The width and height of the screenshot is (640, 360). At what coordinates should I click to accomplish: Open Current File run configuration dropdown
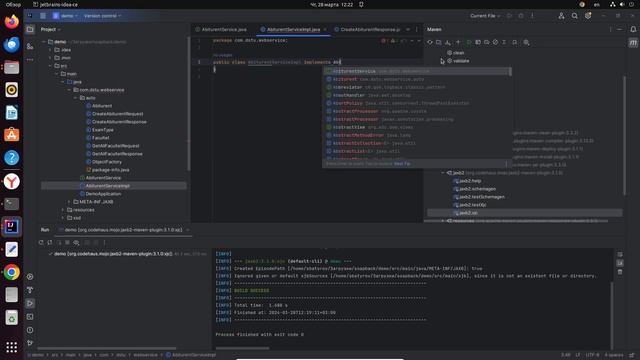(x=484, y=16)
